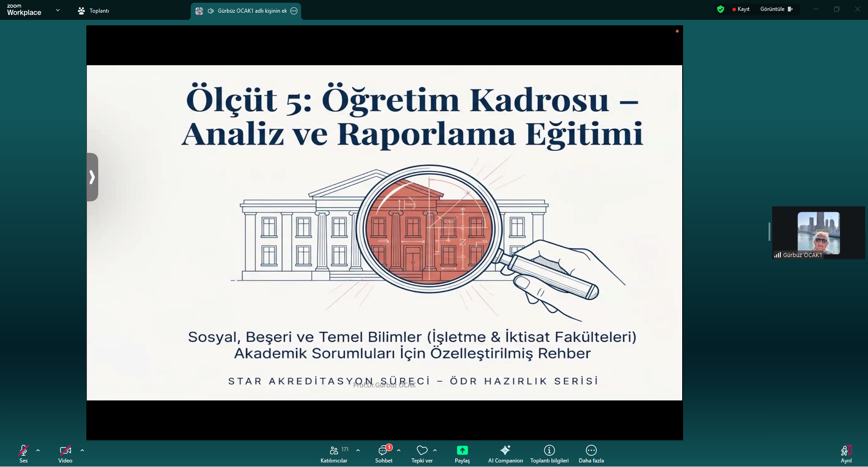Open video settings via Video chevron
The height and width of the screenshot is (467, 868).
(82, 450)
